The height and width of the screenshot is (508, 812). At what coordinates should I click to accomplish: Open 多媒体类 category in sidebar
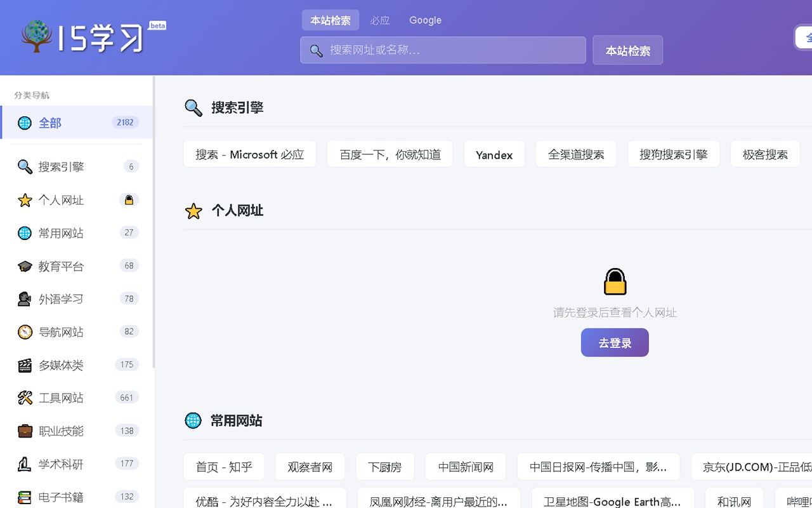pyautogui.click(x=76, y=365)
